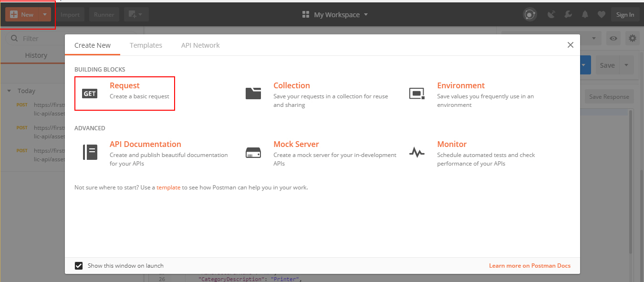Click the Save button
Viewport: 644px width, 282px height.
[607, 65]
